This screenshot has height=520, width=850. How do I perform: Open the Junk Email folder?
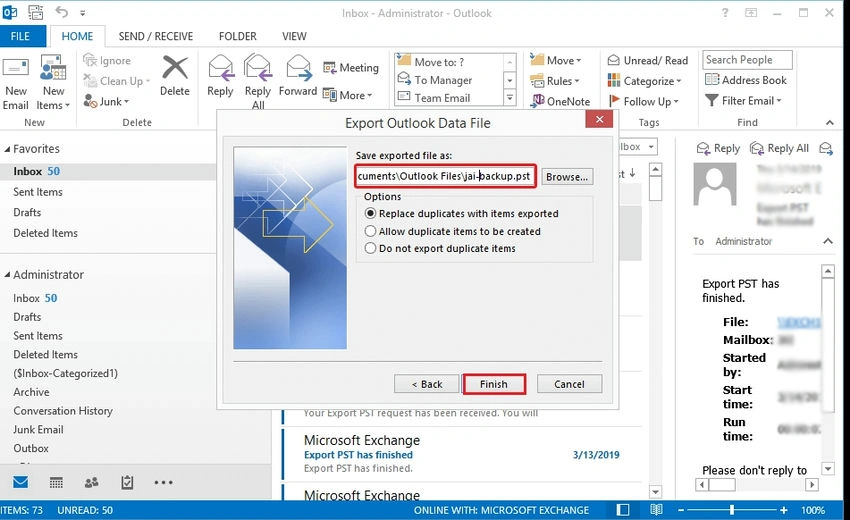point(38,429)
